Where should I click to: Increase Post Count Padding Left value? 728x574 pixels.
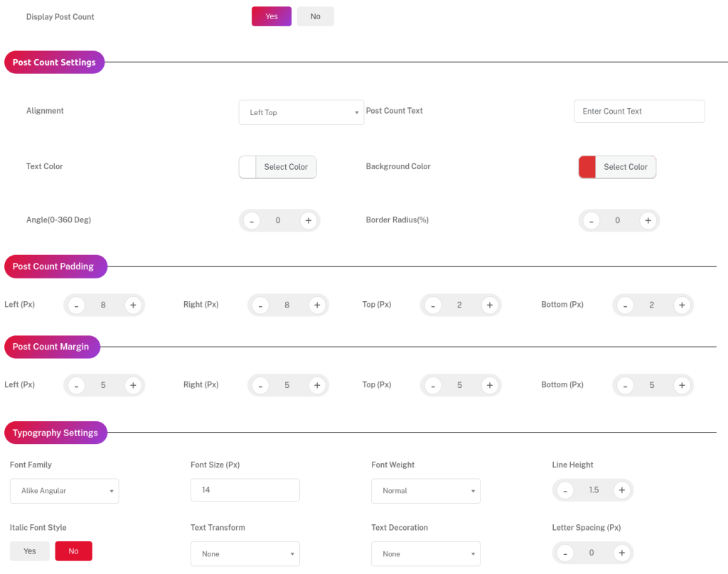(132, 305)
